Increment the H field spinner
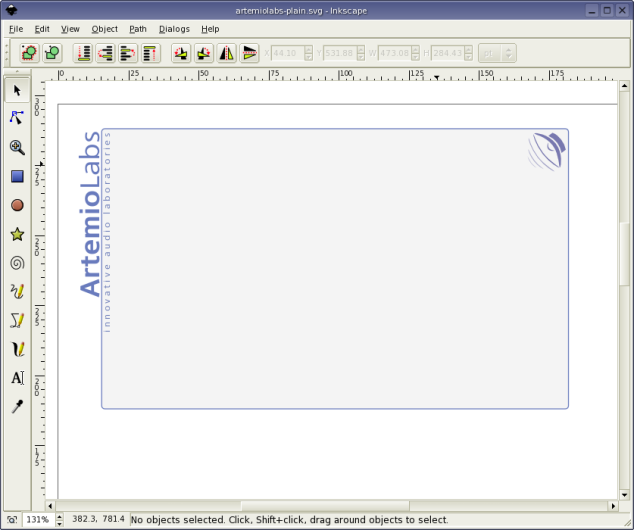The image size is (634, 530). (468, 49)
